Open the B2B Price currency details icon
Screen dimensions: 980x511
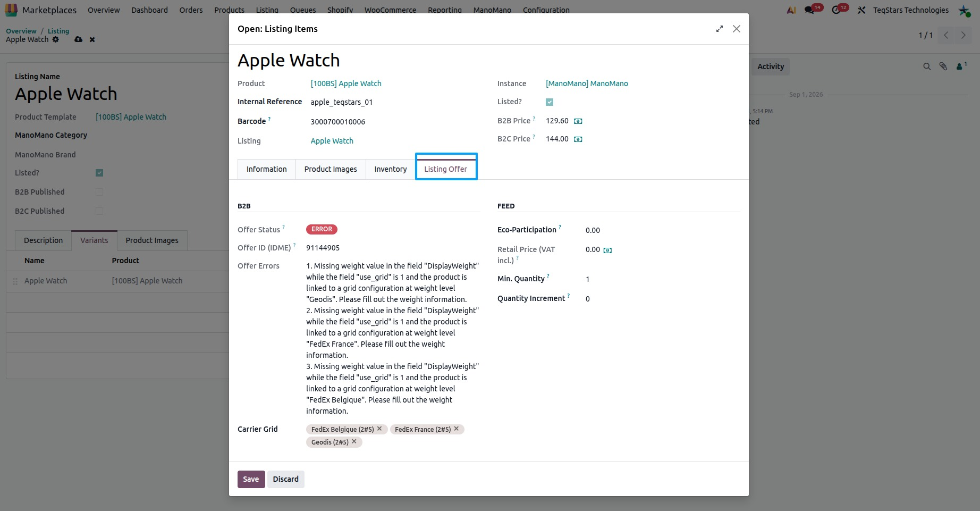pyautogui.click(x=578, y=121)
